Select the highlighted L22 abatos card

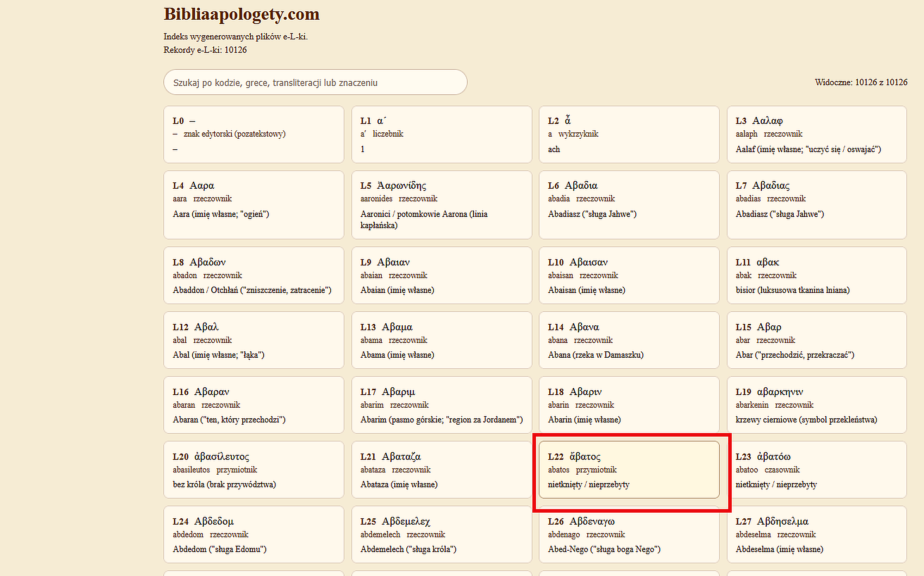point(629,470)
